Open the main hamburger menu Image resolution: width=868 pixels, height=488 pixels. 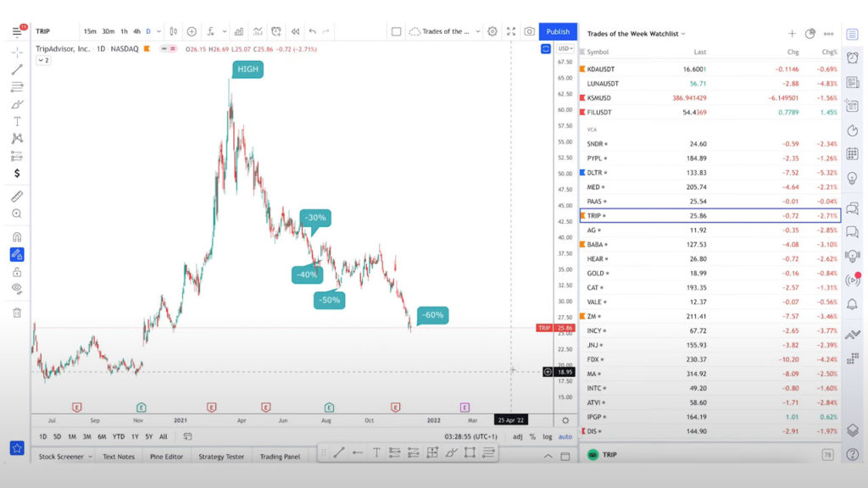tap(17, 31)
